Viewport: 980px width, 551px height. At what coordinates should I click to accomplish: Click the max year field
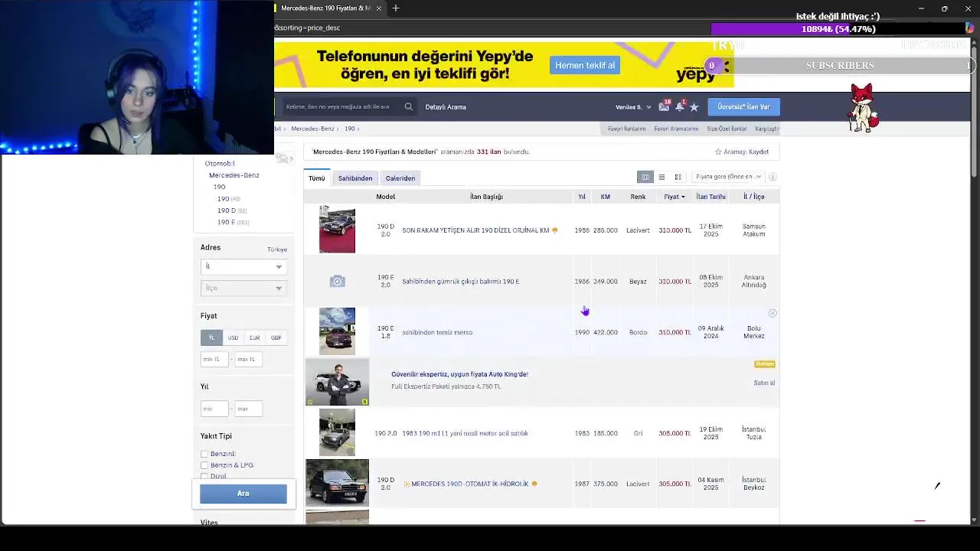tap(248, 409)
